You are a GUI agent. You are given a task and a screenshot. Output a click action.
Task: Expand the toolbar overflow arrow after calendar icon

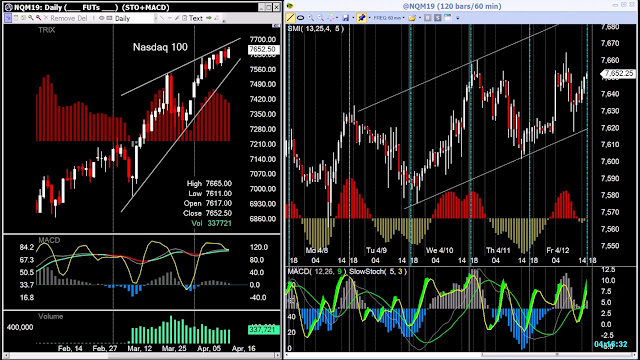pyautogui.click(x=458, y=18)
